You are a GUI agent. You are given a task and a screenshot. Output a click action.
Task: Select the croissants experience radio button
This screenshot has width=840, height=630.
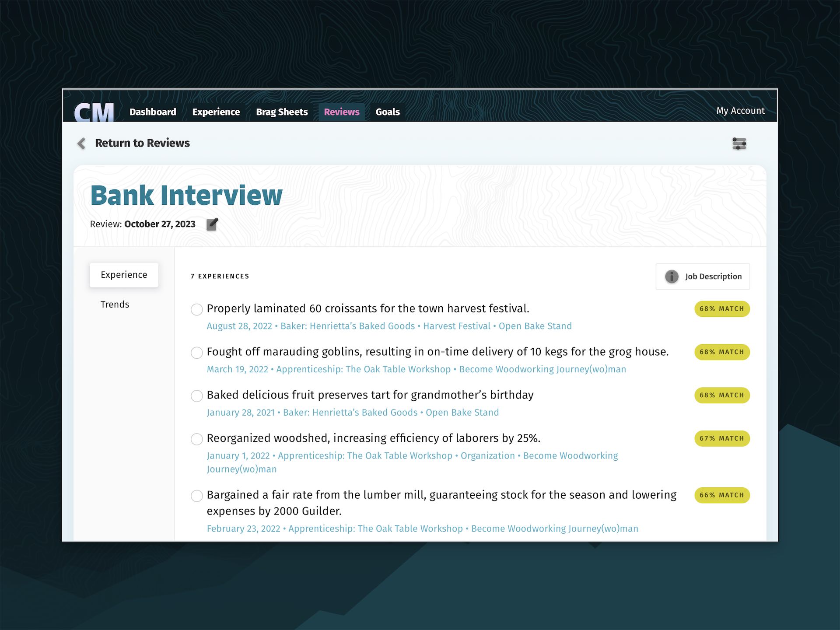click(197, 310)
